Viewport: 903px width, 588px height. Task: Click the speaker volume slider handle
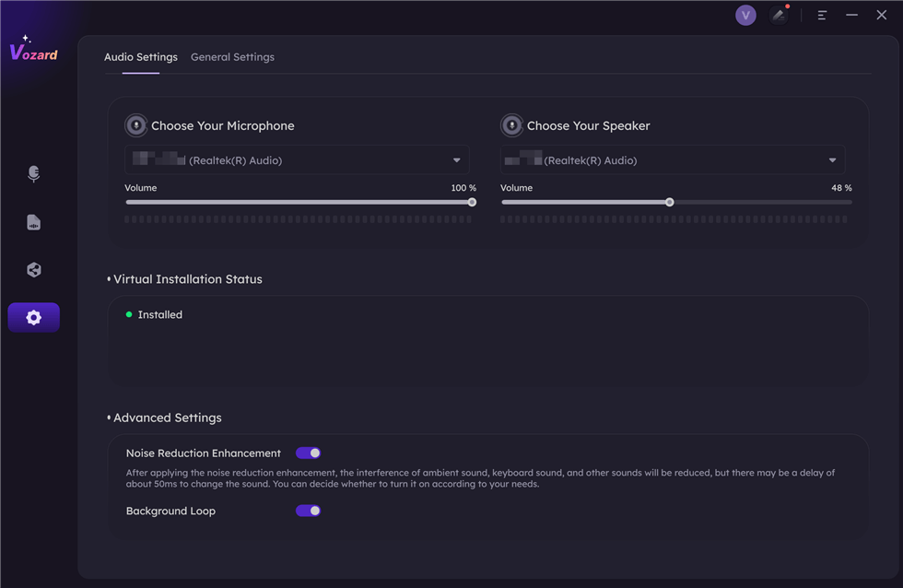[670, 202]
